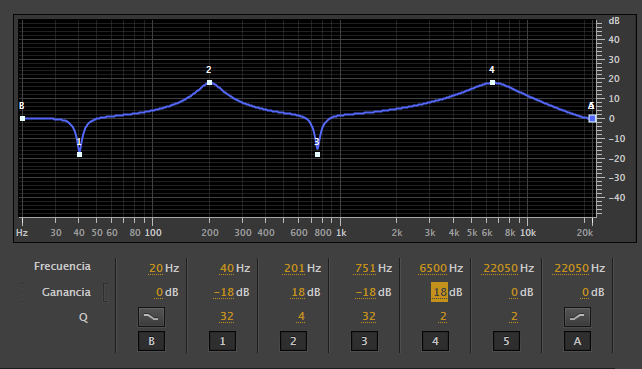The width and height of the screenshot is (642, 369).
Task: Select the B point at graph left edge
Action: click(x=23, y=119)
